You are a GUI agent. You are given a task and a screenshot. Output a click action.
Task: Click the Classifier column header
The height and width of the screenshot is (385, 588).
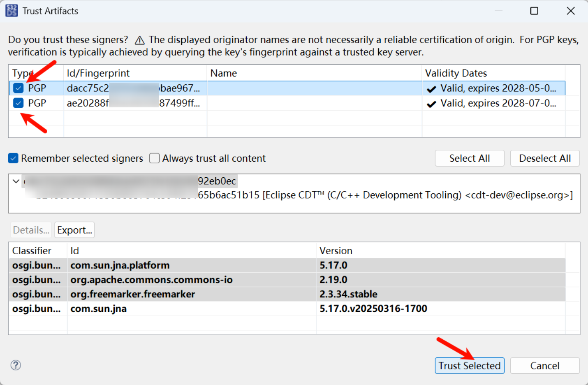tap(38, 251)
